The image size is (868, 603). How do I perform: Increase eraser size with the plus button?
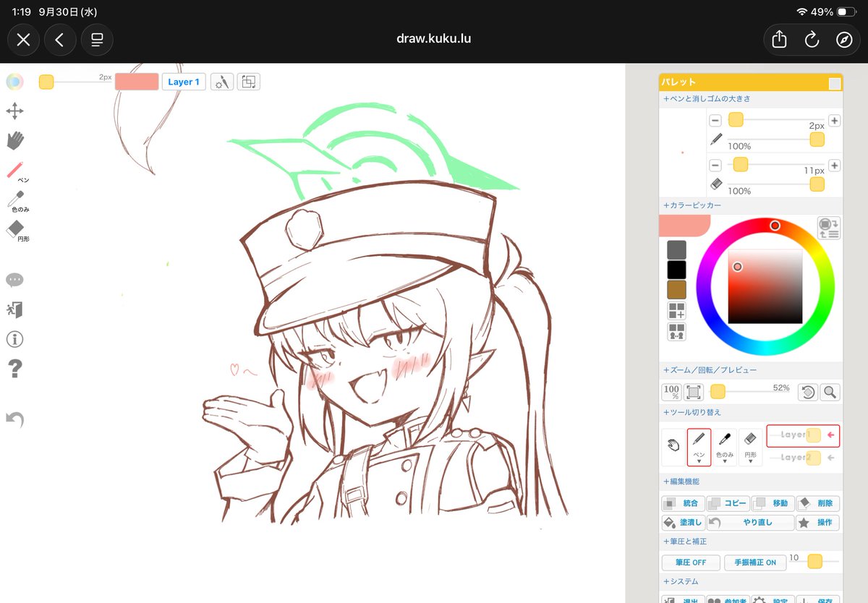(834, 166)
